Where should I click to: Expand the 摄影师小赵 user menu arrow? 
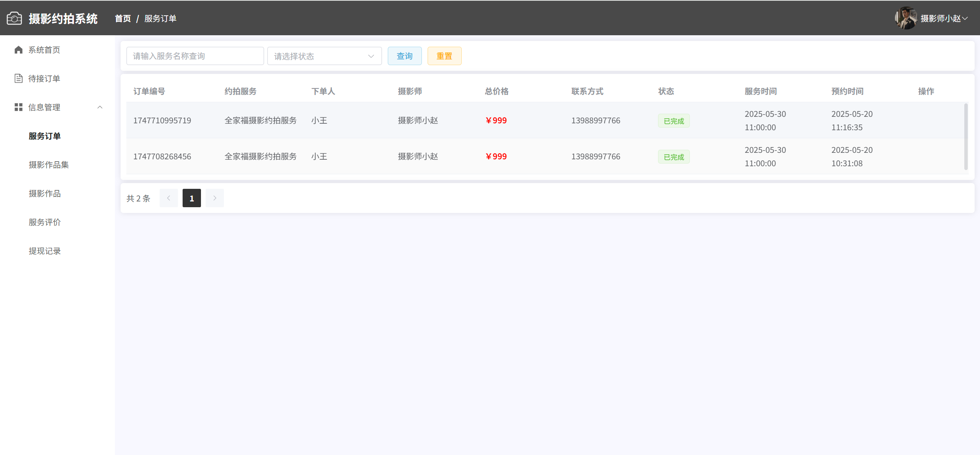click(965, 18)
